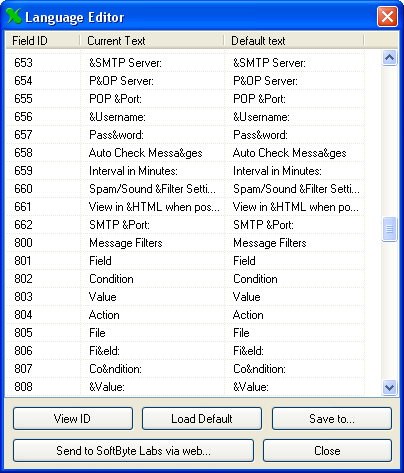
Task: Click the Load Default button
Action: coord(202,419)
